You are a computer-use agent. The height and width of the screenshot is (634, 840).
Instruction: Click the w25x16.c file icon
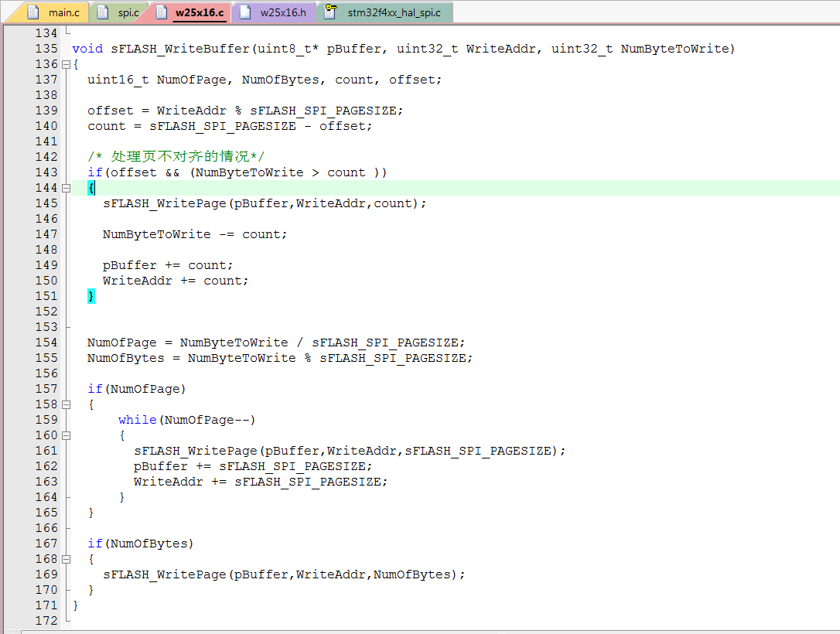coord(161,12)
